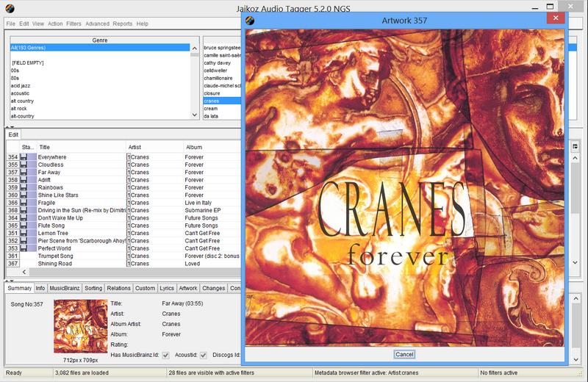Image resolution: width=588 pixels, height=382 pixels.
Task: Click the save status icon for Adrift row
Action: [24, 180]
